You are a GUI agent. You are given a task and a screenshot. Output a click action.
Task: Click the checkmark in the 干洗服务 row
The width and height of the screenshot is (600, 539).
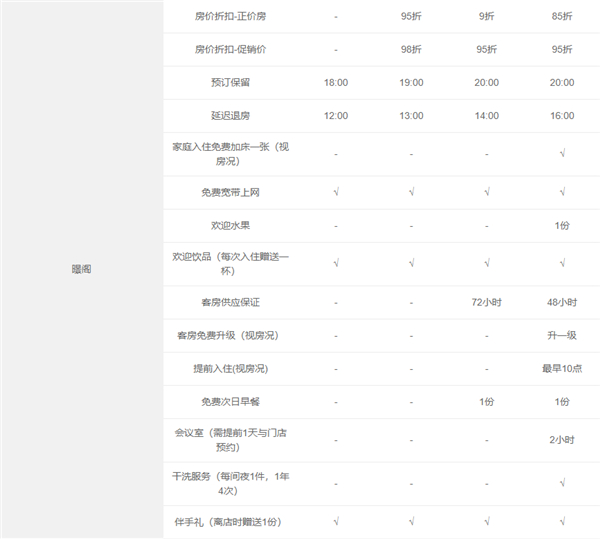pos(562,483)
